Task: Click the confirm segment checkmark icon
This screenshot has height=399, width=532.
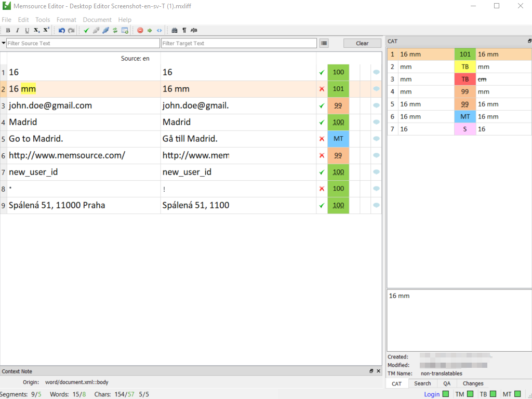Action: pyautogui.click(x=86, y=30)
